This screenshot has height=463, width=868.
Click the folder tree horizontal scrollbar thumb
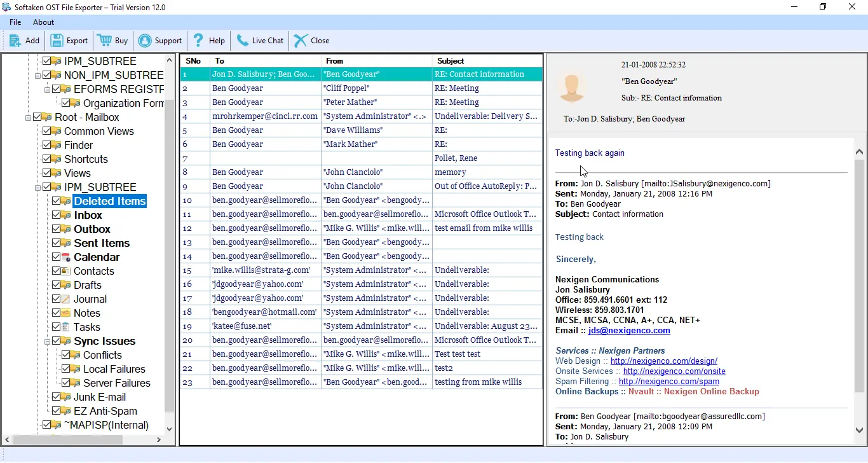pyautogui.click(x=67, y=439)
